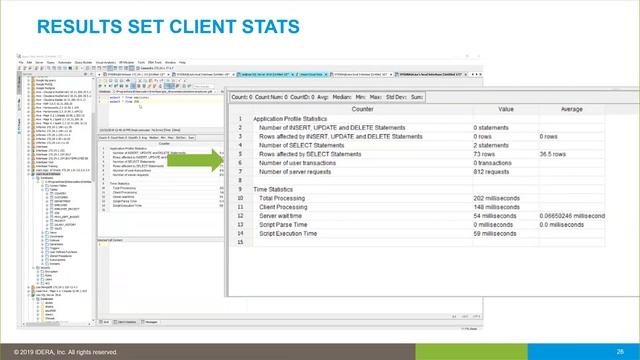Open the Window menu
Screen dimensions: 640x360
pyautogui.click(x=170, y=62)
